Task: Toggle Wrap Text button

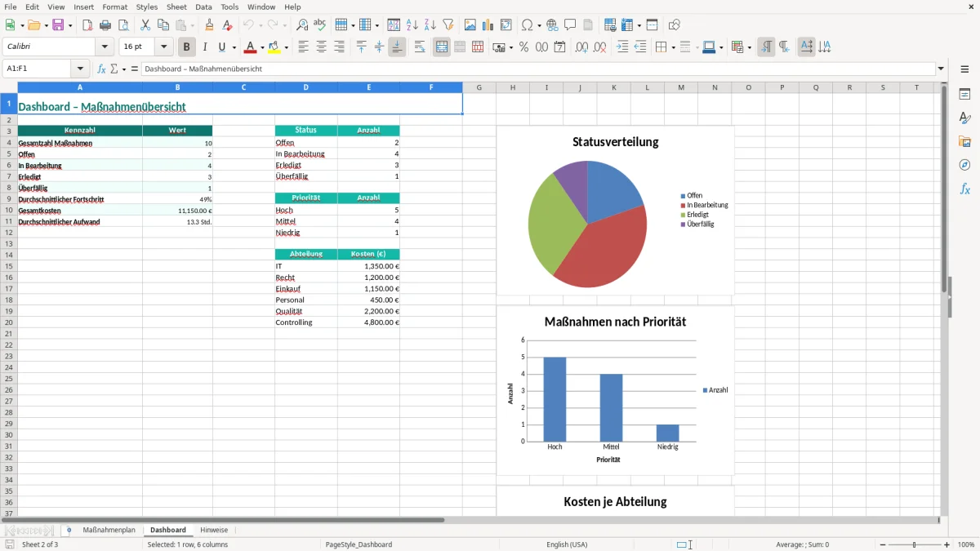Action: point(420,47)
